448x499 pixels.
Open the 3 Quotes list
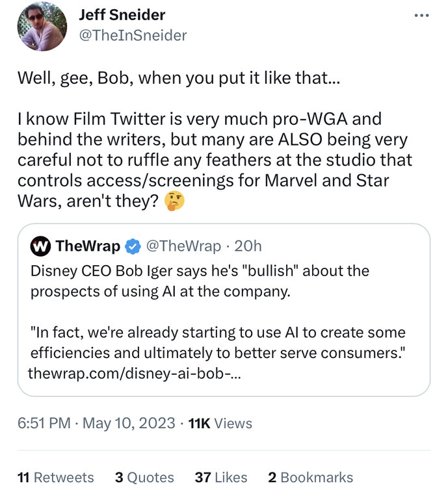pyautogui.click(x=144, y=478)
